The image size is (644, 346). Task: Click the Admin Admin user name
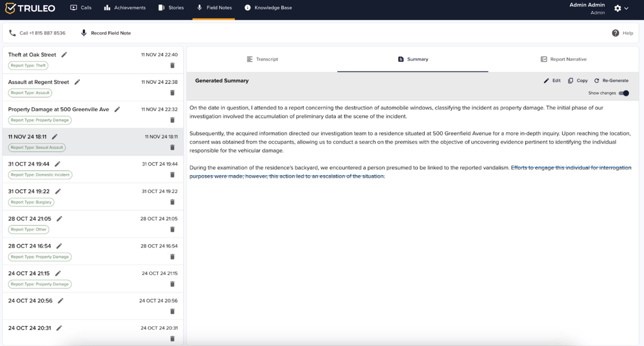[587, 5]
